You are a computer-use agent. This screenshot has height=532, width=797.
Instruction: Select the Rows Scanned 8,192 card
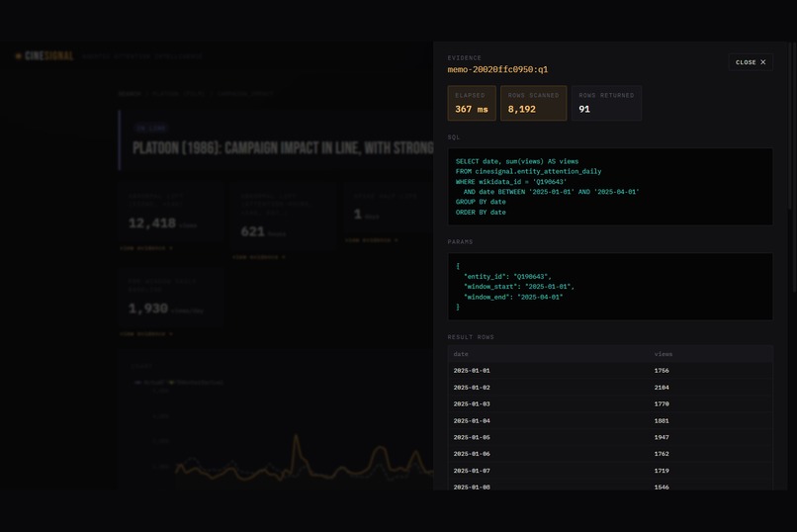(533, 103)
